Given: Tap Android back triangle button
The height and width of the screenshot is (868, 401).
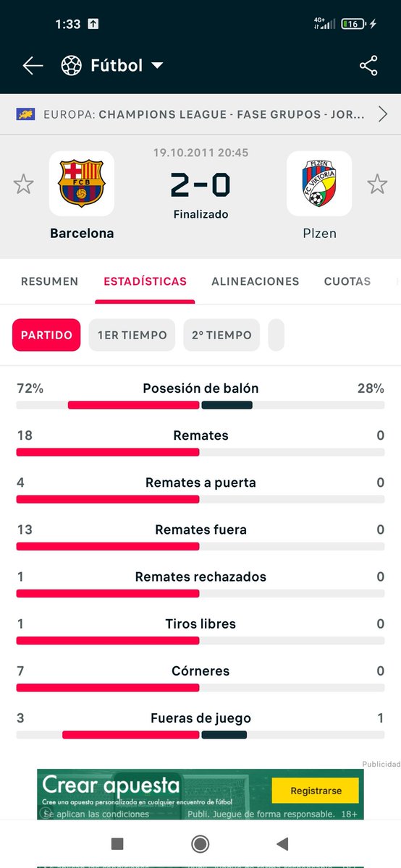Looking at the screenshot, I should [283, 843].
